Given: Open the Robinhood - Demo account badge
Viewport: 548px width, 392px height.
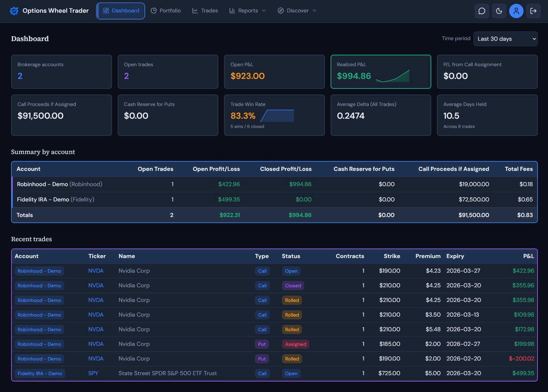Looking at the screenshot, I should pyautogui.click(x=39, y=271).
